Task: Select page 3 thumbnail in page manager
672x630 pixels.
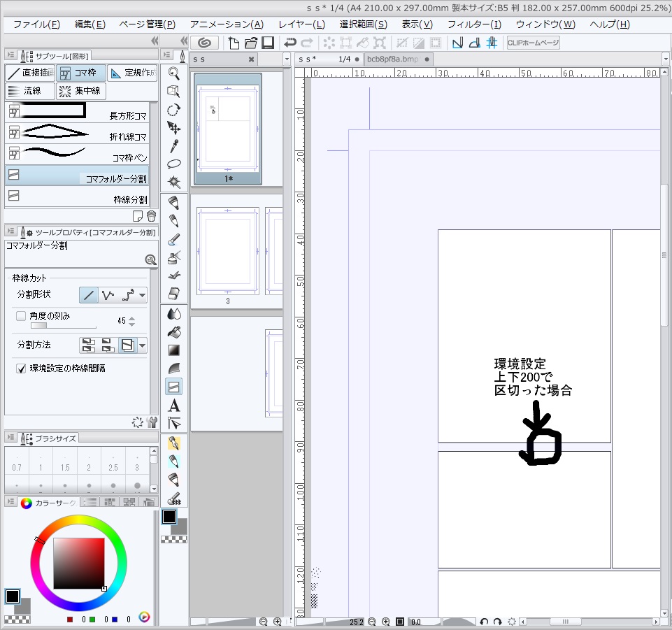Action: coord(228,250)
